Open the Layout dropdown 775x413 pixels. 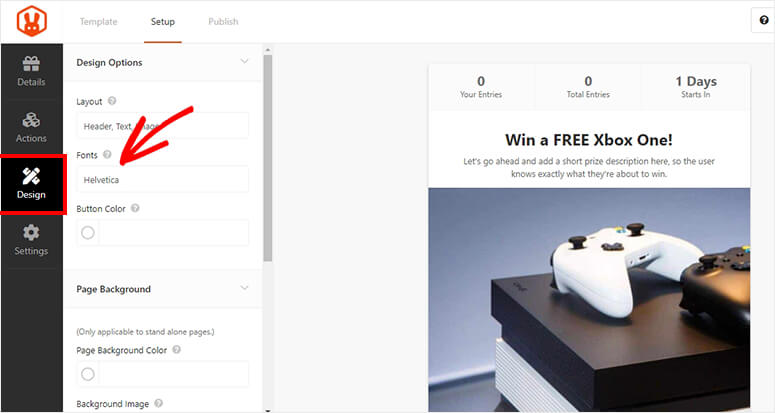163,126
